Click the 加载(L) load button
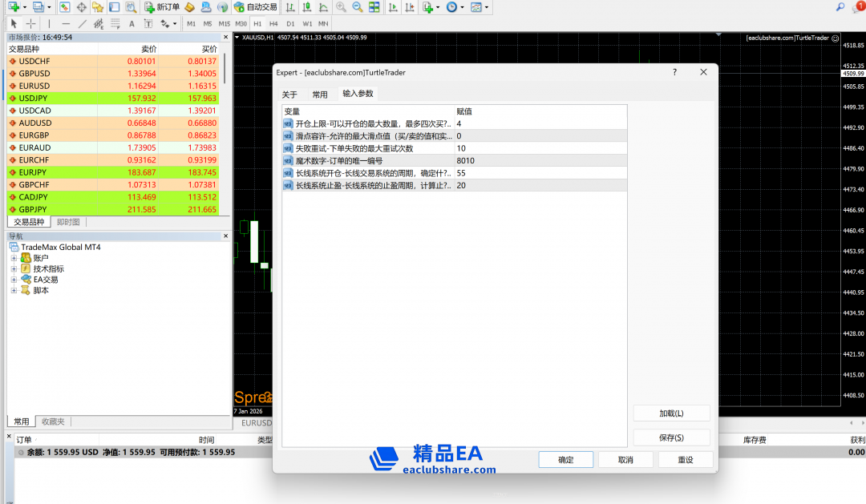Viewport: 866px width, 504px height. (671, 413)
